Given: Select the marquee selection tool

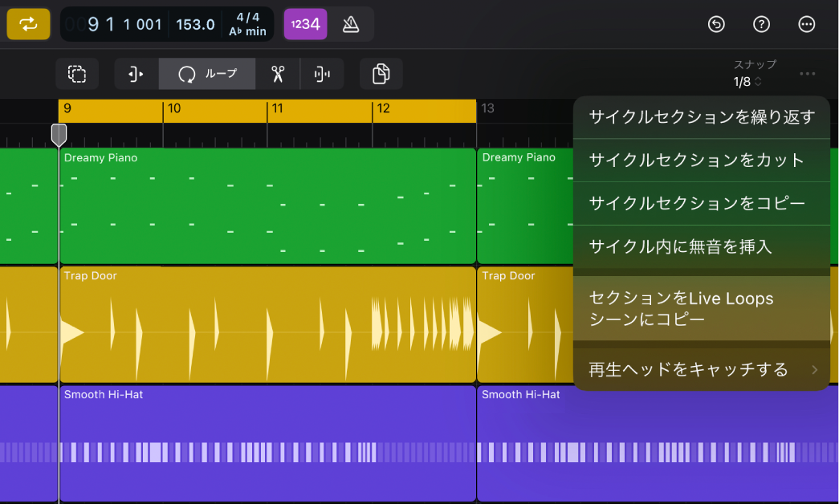Looking at the screenshot, I should pyautogui.click(x=76, y=74).
